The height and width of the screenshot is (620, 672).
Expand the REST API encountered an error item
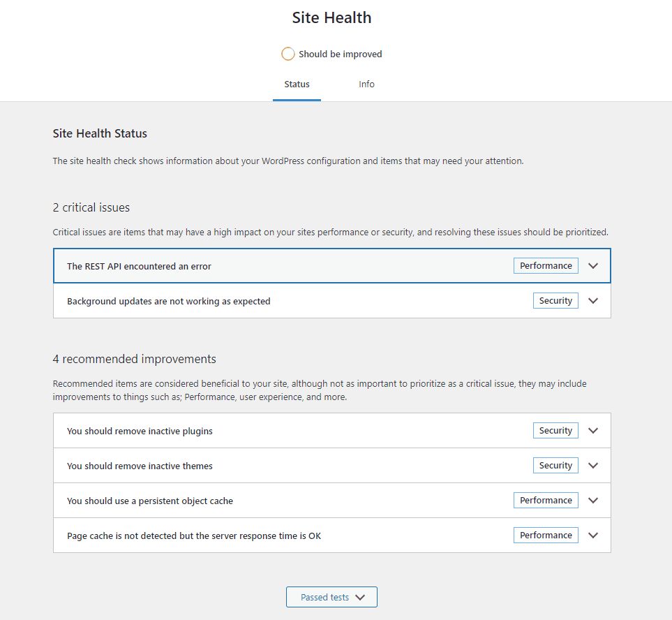click(592, 265)
